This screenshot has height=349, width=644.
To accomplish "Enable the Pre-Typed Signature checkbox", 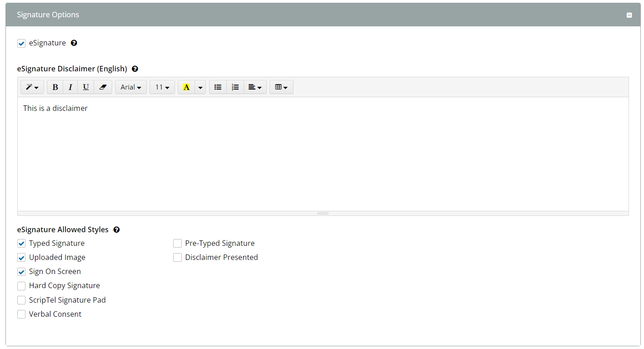I will [177, 244].
